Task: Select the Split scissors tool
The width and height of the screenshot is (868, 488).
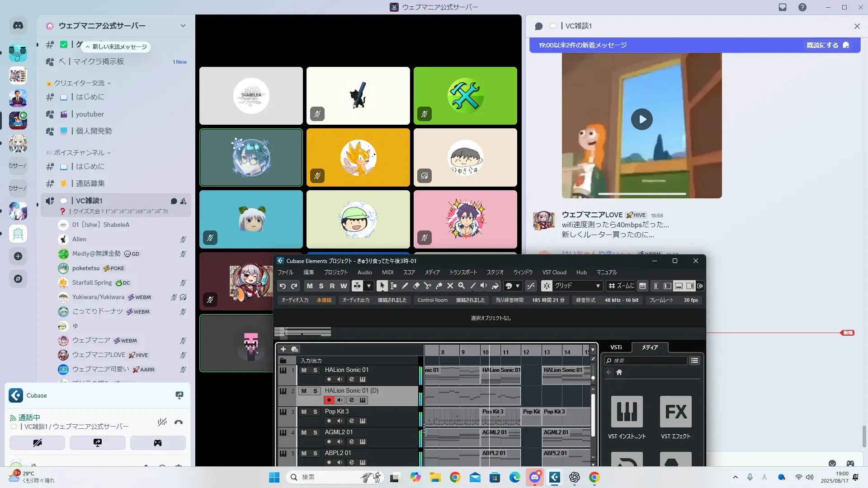Action: coord(428,286)
